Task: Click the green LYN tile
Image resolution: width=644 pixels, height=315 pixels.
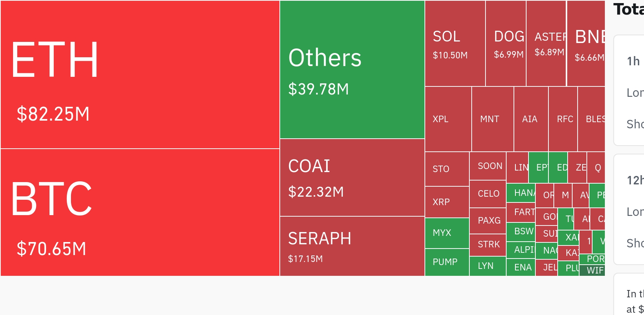Action: click(487, 266)
